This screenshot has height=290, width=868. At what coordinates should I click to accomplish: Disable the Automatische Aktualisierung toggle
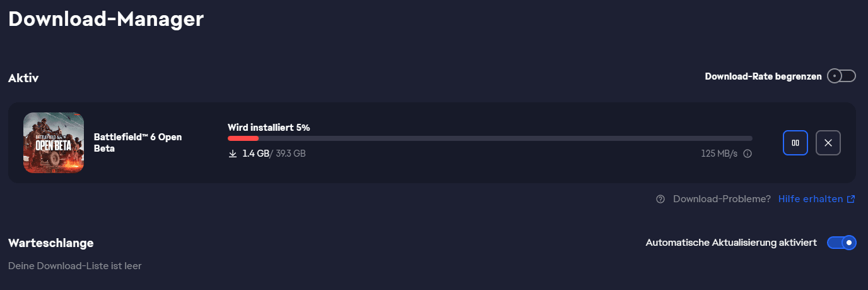pyautogui.click(x=842, y=242)
